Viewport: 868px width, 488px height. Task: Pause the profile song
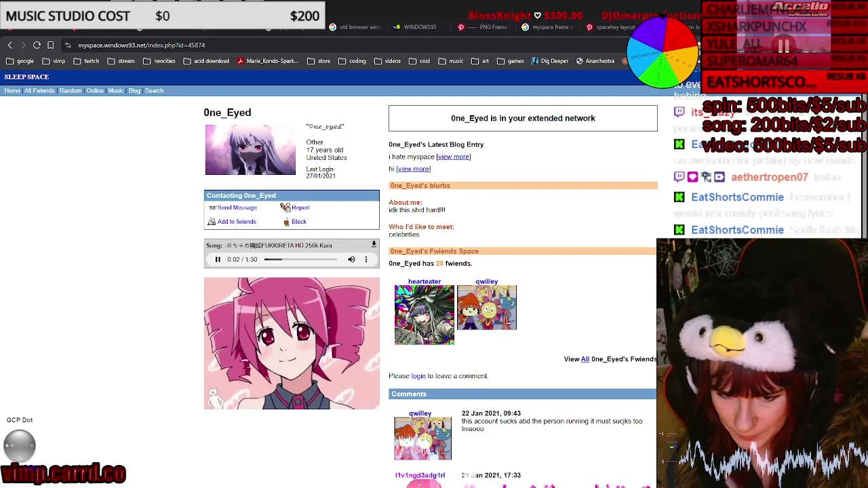218,259
